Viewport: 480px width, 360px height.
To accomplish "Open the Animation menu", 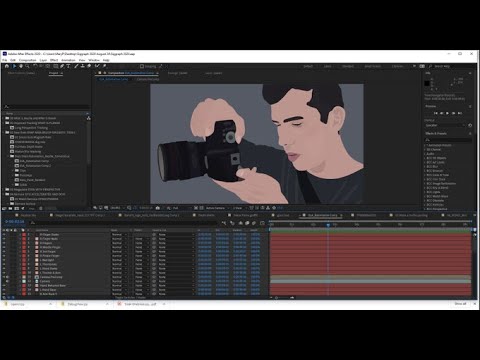I will pyautogui.click(x=68, y=60).
